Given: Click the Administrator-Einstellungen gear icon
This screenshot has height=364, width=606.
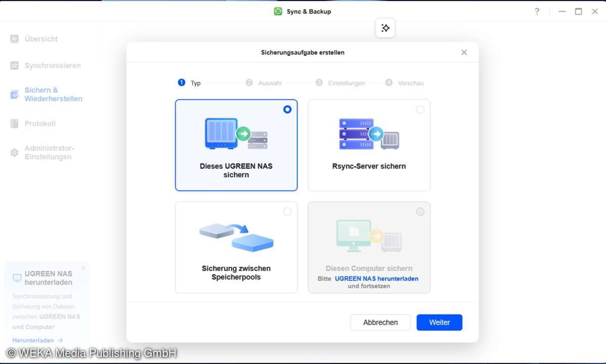Looking at the screenshot, I should click(15, 153).
